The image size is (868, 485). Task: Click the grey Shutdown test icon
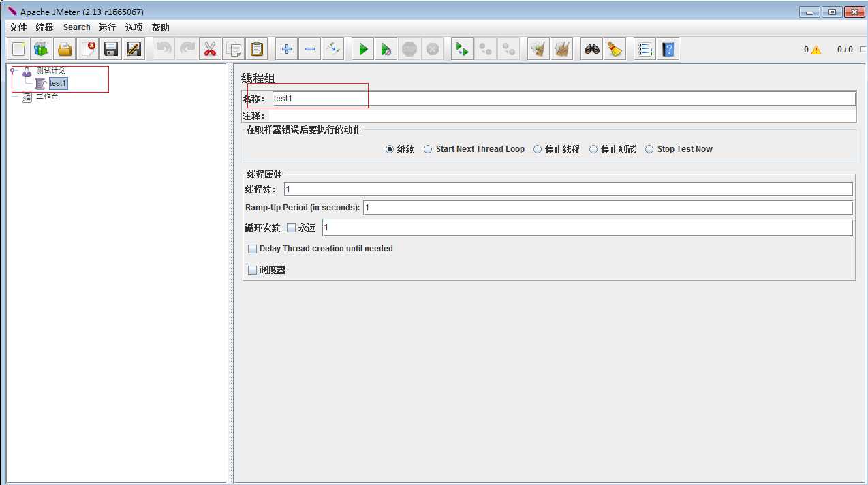point(433,49)
